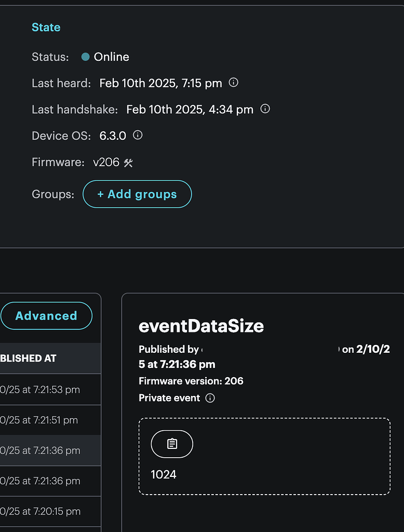Click the State section heading
This screenshot has height=532, width=404.
pos(46,27)
